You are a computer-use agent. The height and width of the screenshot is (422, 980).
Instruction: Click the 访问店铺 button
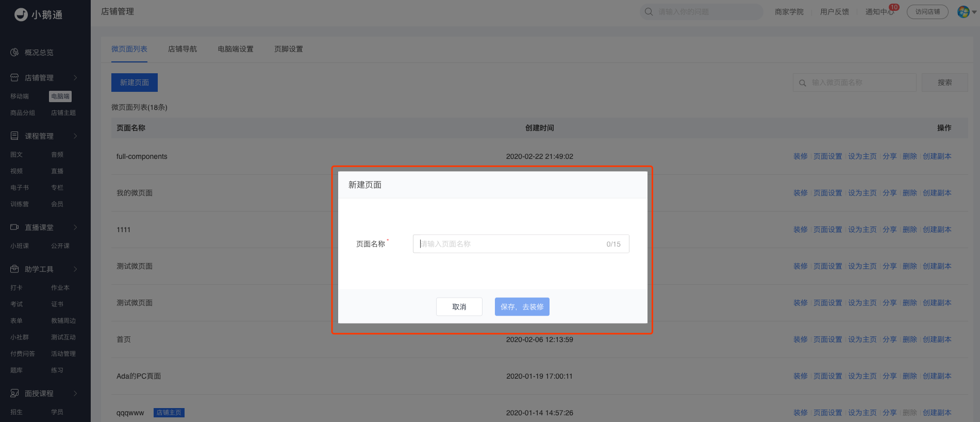coord(927,12)
